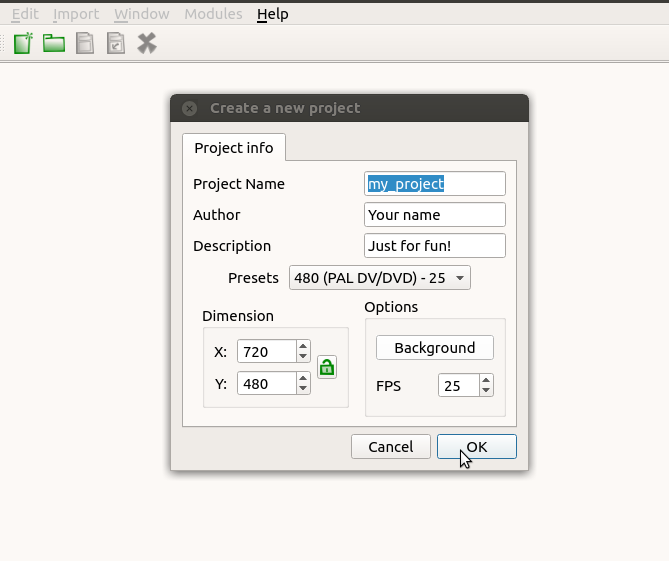Click the New project toolbar icon
The width and height of the screenshot is (669, 561).
pos(23,43)
